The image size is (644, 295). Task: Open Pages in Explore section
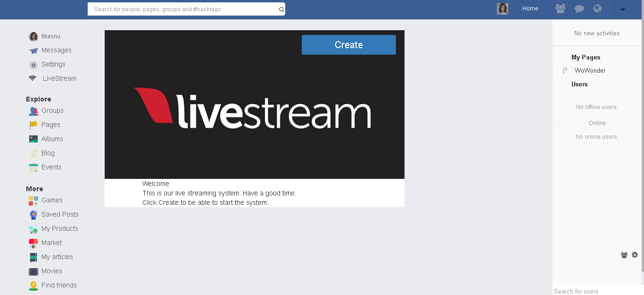click(51, 125)
